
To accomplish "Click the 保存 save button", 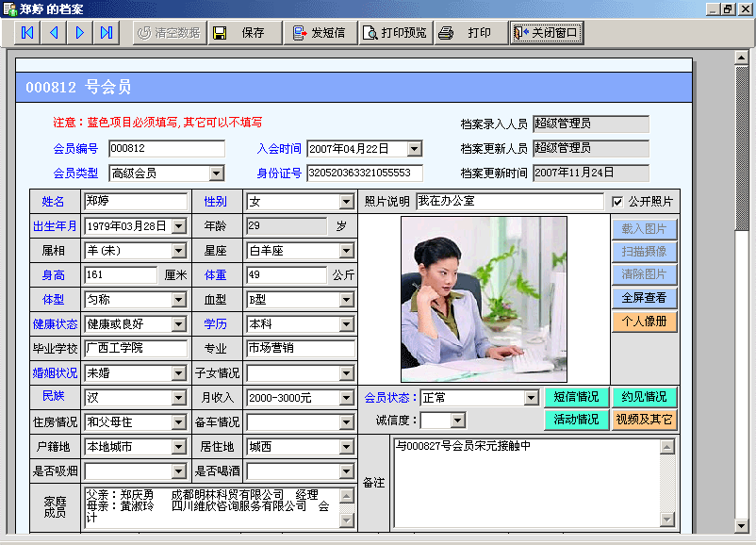I will (x=244, y=33).
